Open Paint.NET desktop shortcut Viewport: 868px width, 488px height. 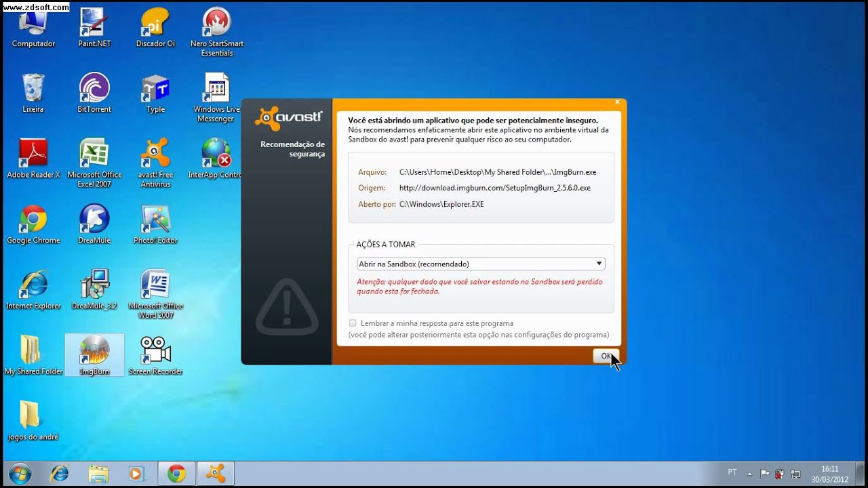[94, 27]
